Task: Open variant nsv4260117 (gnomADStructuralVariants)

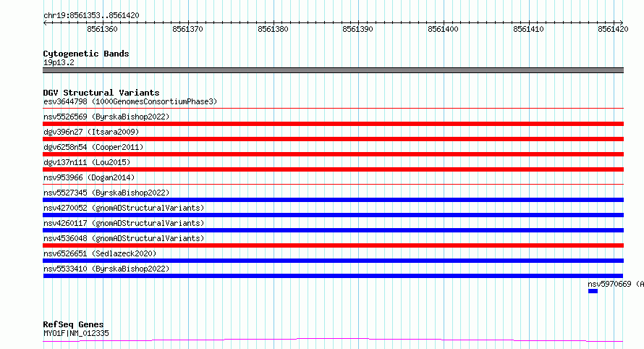Action: click(124, 223)
